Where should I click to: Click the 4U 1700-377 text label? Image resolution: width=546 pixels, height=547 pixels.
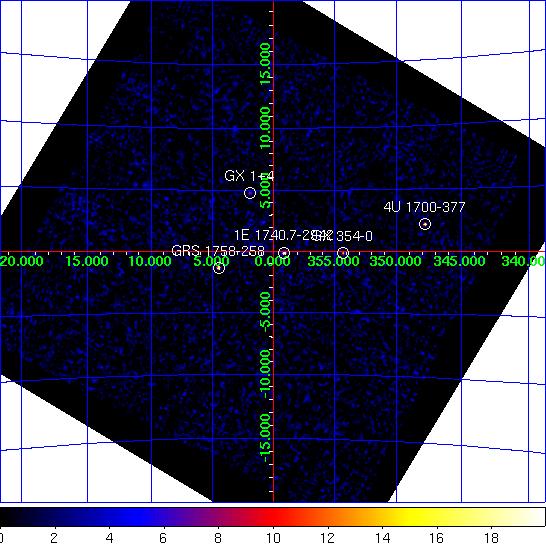[x=424, y=208]
